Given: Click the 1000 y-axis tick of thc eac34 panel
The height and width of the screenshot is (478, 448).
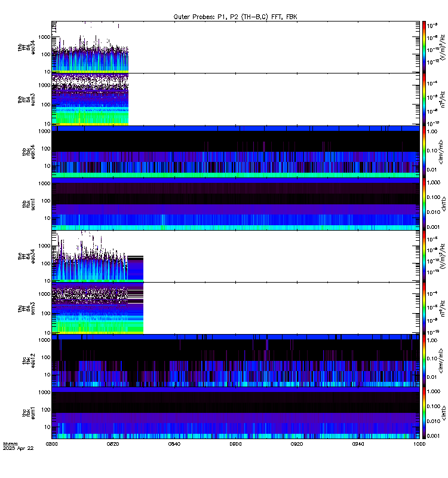Looking at the screenshot, I should click(x=44, y=246).
